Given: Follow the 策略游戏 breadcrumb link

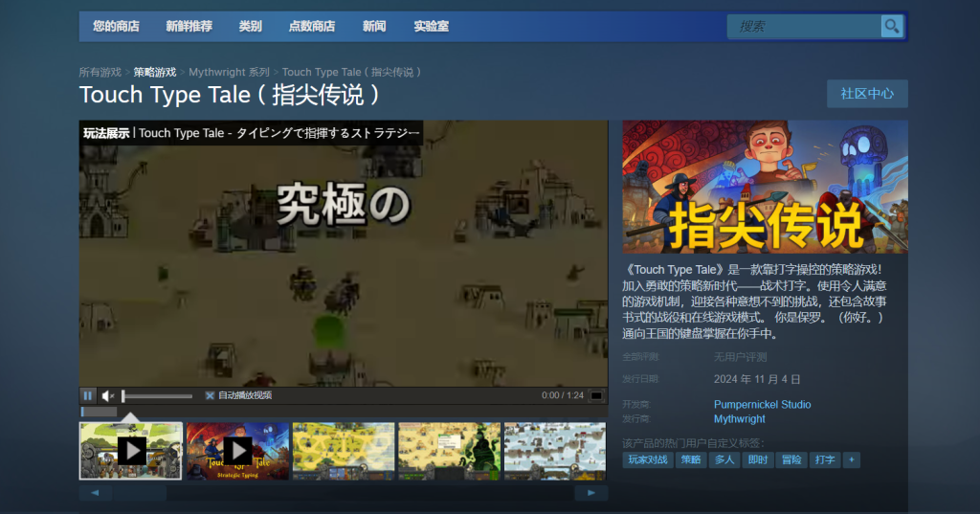Looking at the screenshot, I should click(x=154, y=73).
